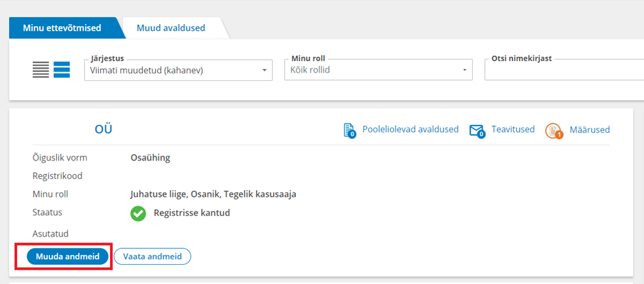Click the Pooleliolevad avaldused document icon
This screenshot has height=284, width=644.
point(349,130)
